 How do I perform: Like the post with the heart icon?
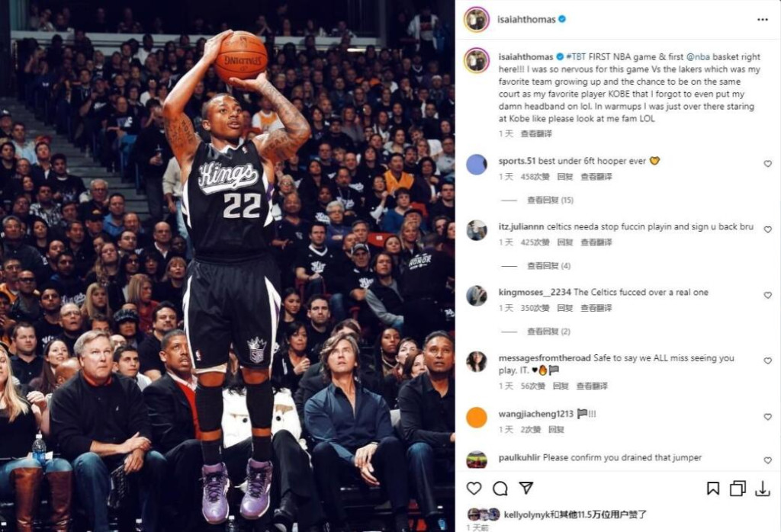(474, 489)
